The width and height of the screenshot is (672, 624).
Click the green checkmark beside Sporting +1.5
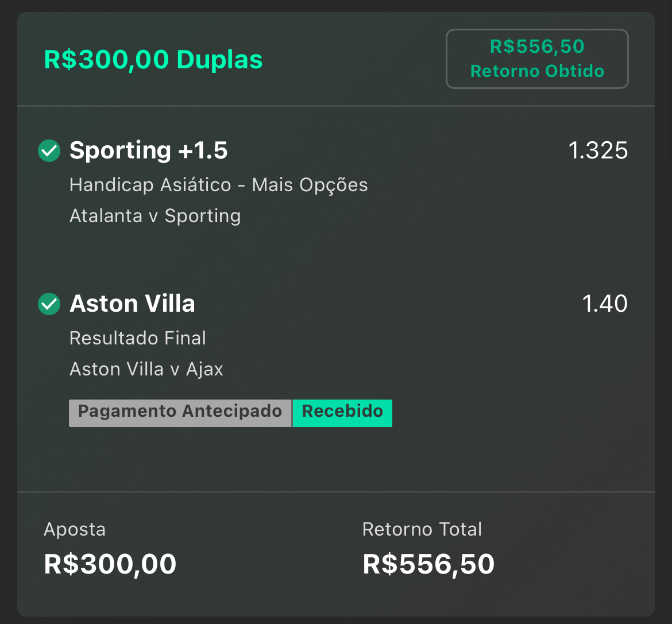point(49,151)
